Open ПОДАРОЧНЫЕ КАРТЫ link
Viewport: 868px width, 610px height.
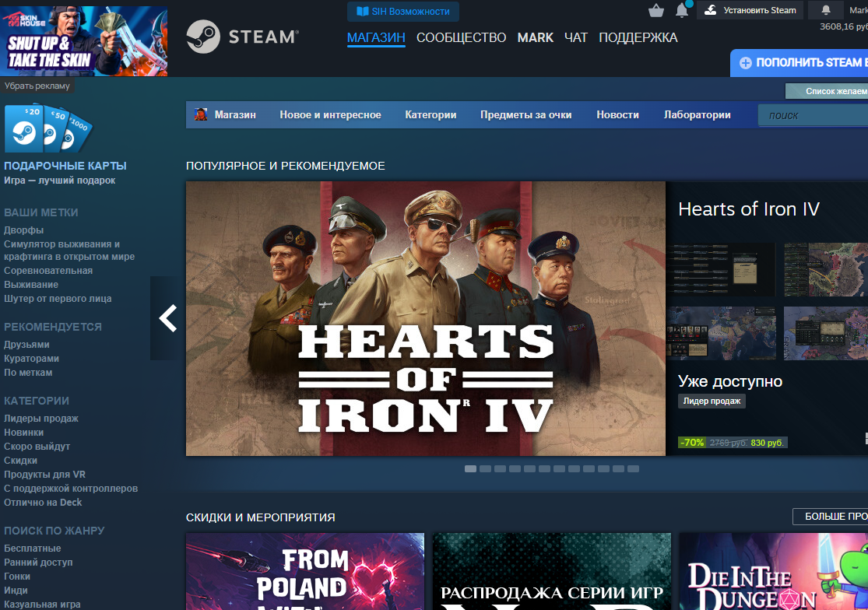click(65, 166)
